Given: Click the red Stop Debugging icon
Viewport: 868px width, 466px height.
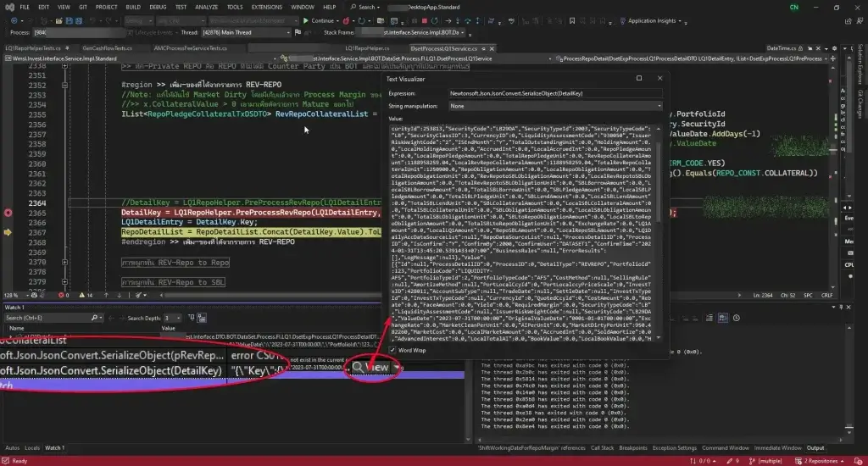Looking at the screenshot, I should tap(424, 21).
